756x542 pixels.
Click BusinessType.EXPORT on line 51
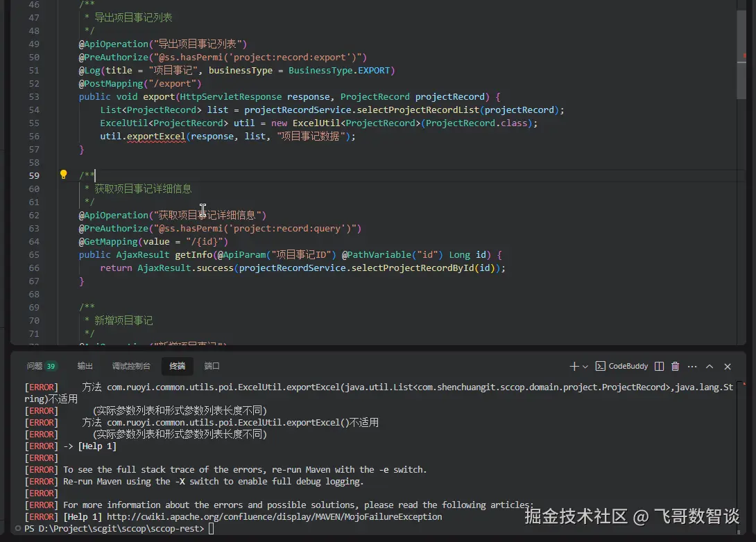(339, 70)
